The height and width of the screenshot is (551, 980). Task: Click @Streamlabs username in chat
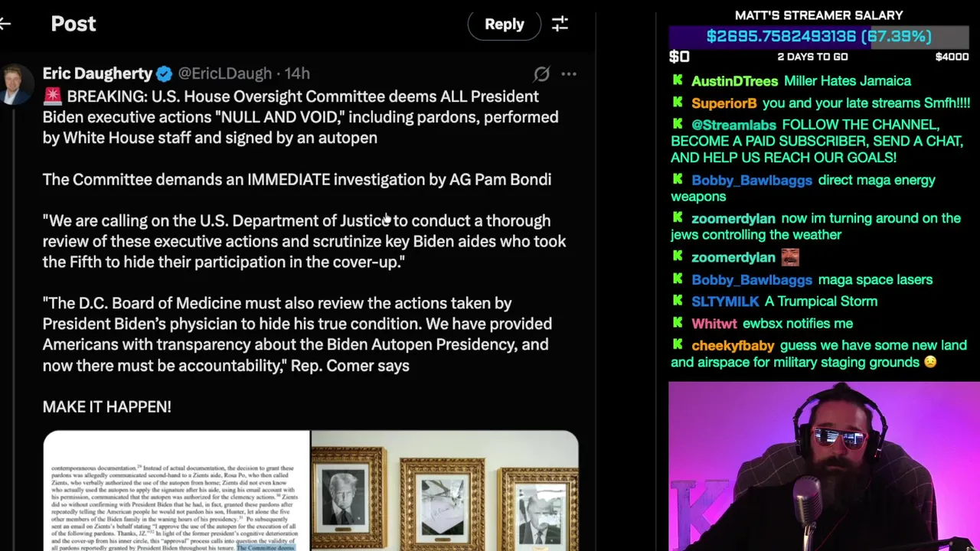(x=733, y=126)
